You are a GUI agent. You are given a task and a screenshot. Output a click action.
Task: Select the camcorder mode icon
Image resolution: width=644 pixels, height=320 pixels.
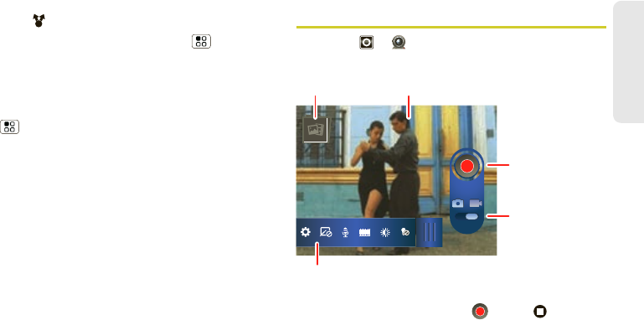coord(476,203)
